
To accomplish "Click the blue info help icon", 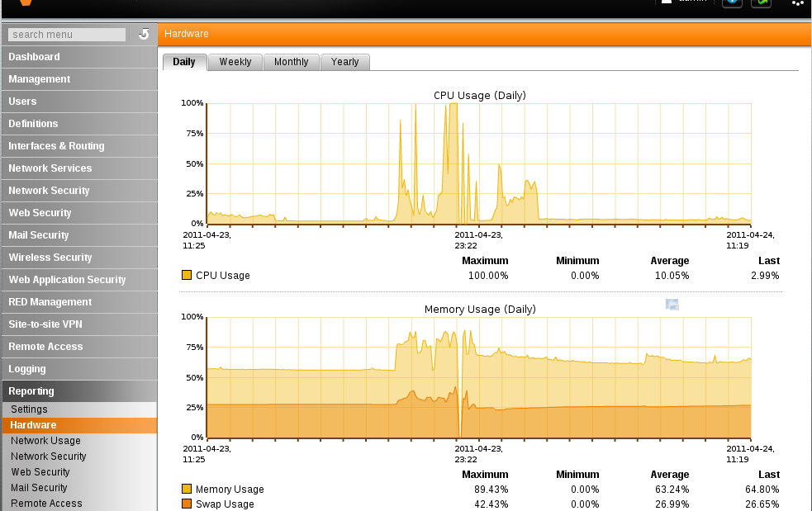I will pyautogui.click(x=732, y=2).
